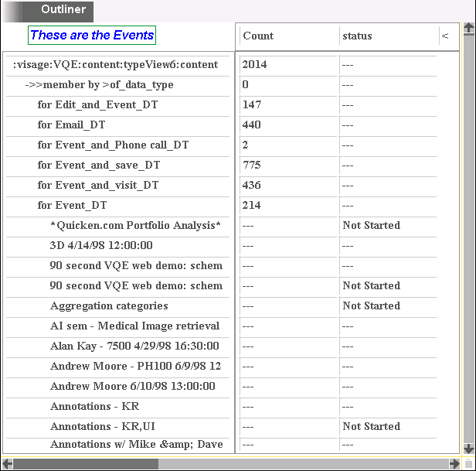Click the Outliner tab
Screen dimensions: 476x471
click(x=63, y=10)
